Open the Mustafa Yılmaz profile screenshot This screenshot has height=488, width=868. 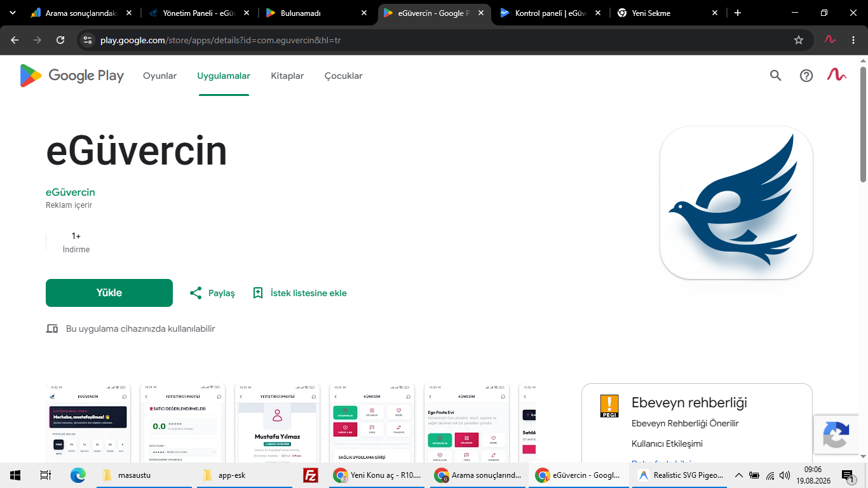[278, 423]
